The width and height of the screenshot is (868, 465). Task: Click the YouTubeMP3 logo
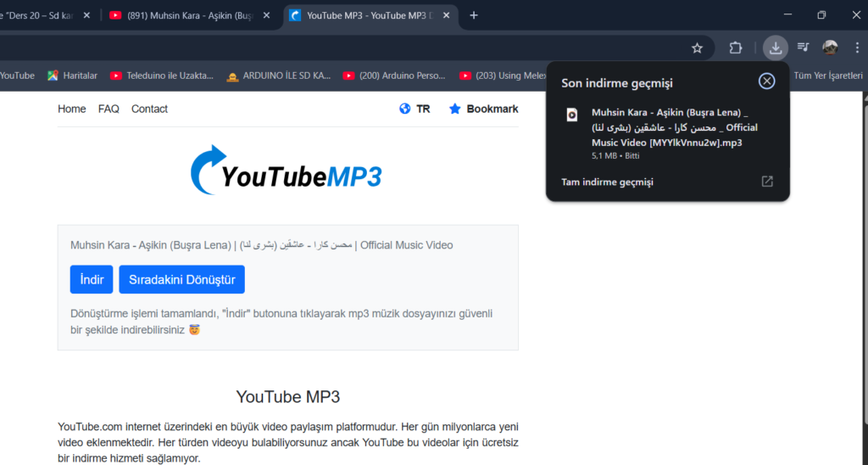pos(287,171)
